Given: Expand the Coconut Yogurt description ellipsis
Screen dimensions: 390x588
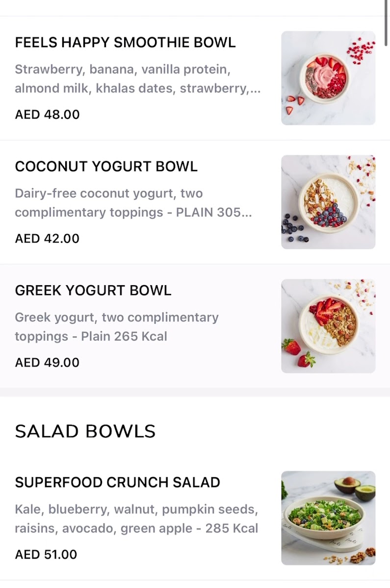Looking at the screenshot, I should pos(247,213).
